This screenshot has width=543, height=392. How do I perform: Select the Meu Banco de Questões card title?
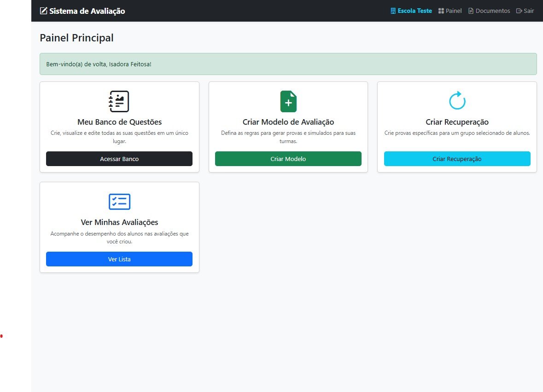coord(119,122)
